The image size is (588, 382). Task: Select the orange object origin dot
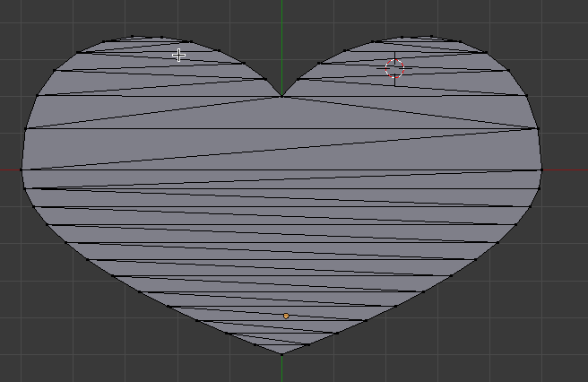click(286, 316)
